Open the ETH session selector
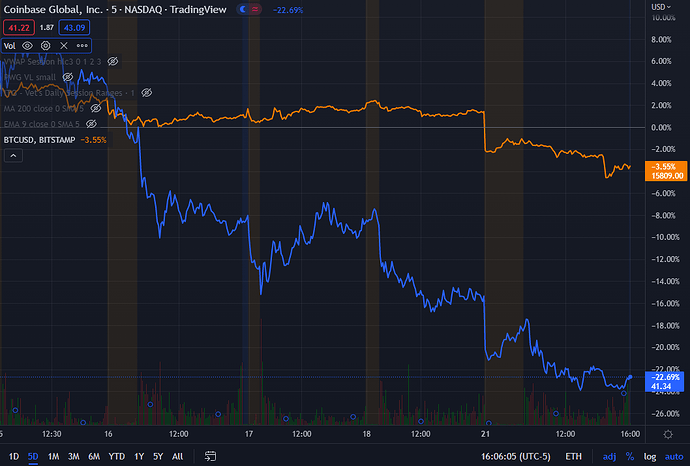690x466 pixels. coord(573,457)
